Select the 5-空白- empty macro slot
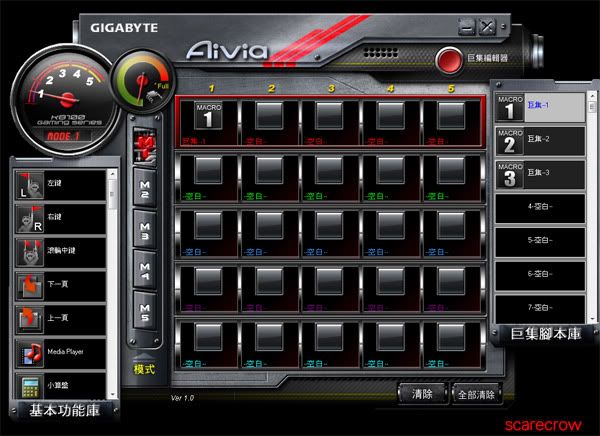The image size is (600, 436). (x=540, y=242)
